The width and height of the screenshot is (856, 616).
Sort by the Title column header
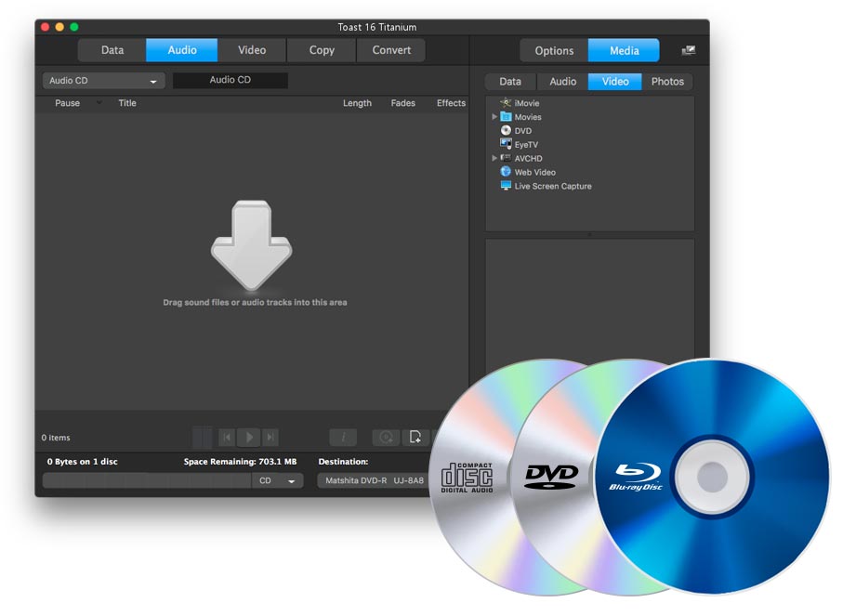[x=127, y=103]
